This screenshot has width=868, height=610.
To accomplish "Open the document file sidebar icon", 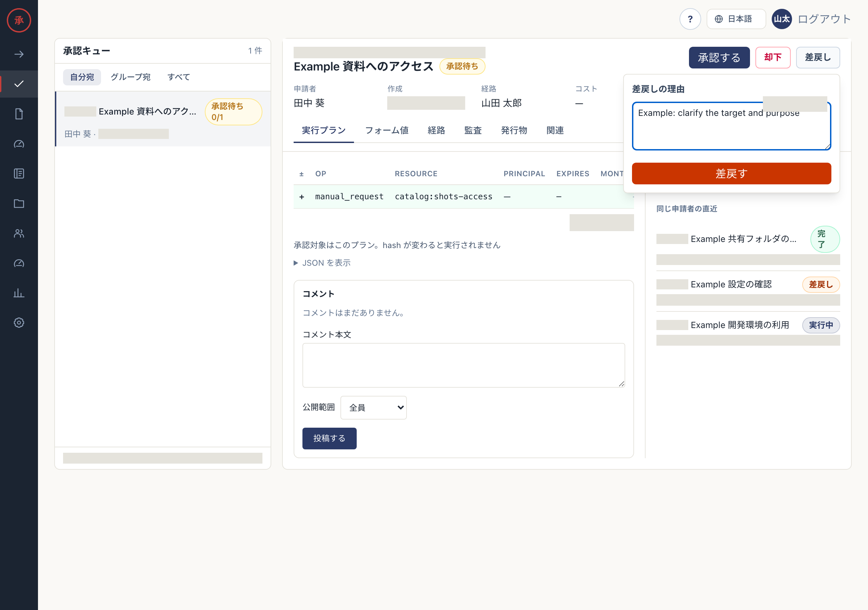I will coord(19,114).
